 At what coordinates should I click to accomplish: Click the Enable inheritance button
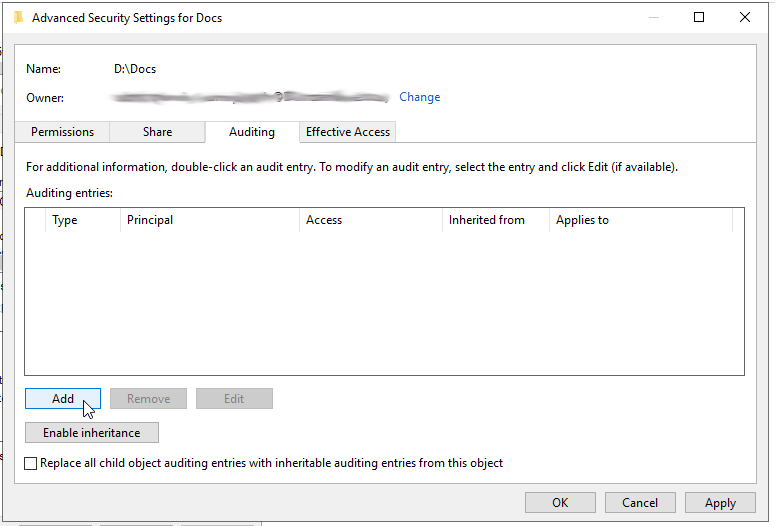point(92,433)
